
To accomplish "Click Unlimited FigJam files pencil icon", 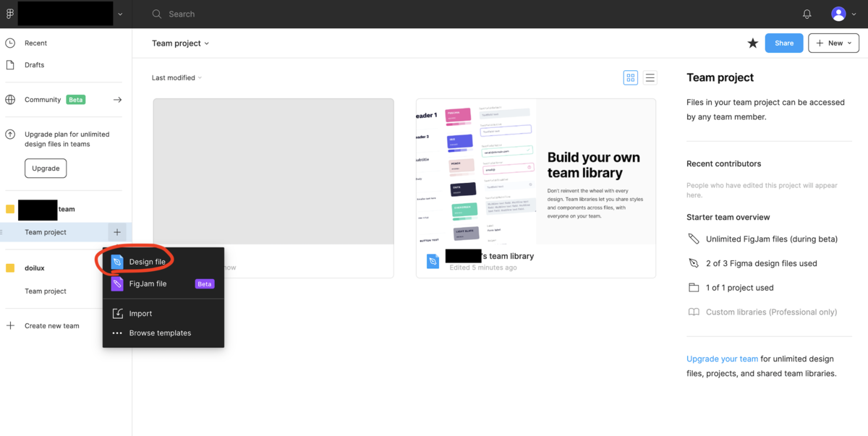I will coord(694,239).
